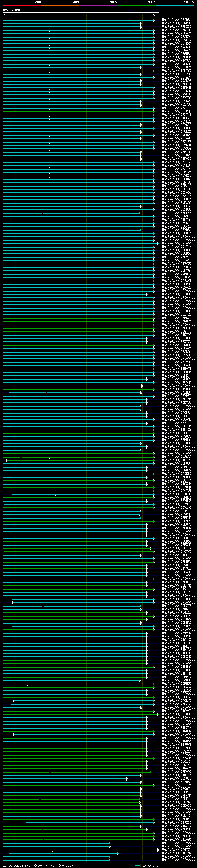Click hit label UniRef100_B7FF74

(x=177, y=84)
